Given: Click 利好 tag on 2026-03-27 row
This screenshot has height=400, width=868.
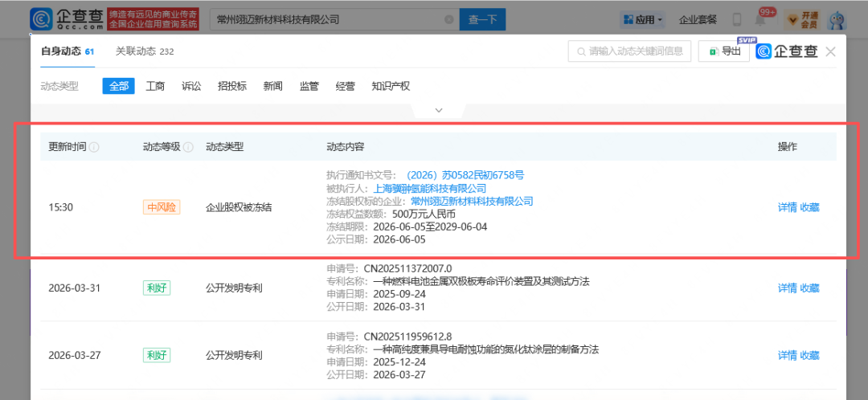Looking at the screenshot, I should pos(156,355).
